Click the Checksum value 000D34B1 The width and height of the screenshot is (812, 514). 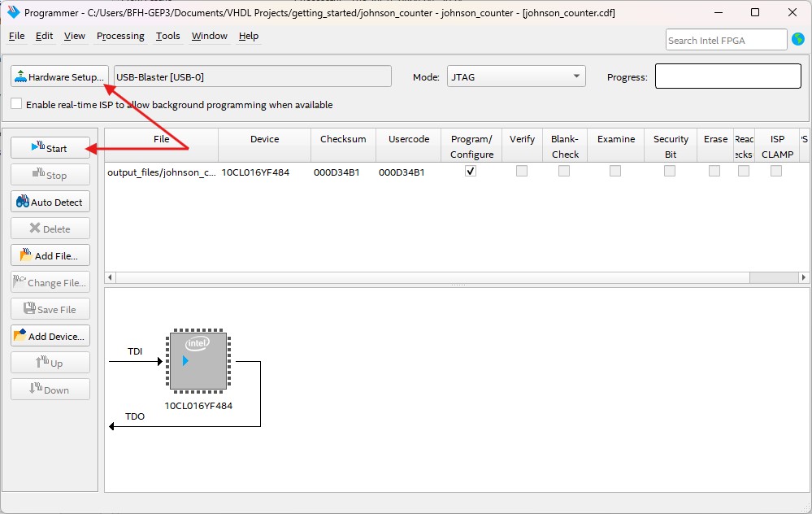coord(337,172)
